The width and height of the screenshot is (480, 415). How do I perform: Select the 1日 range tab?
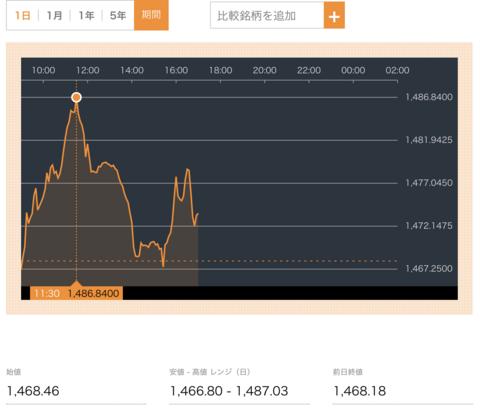23,15
